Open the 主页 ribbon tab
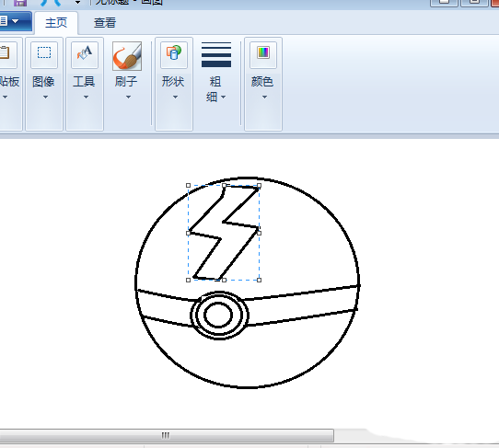The width and height of the screenshot is (499, 448). click(x=56, y=23)
